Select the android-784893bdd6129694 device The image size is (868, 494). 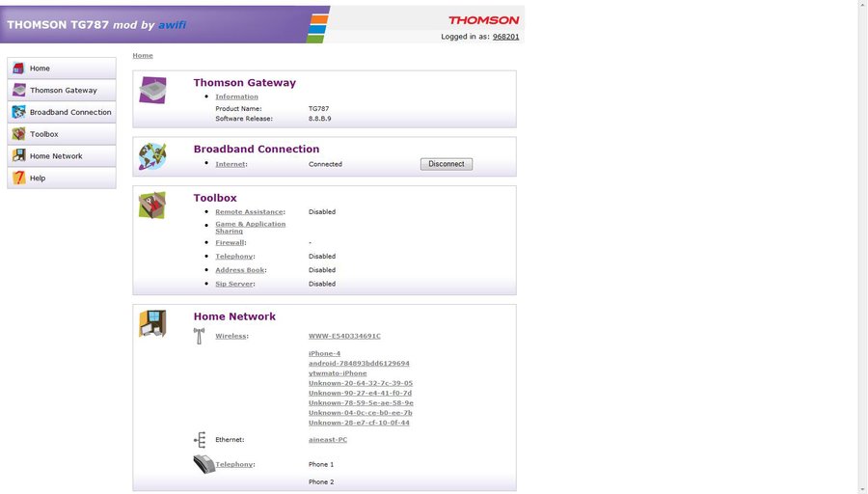point(359,364)
